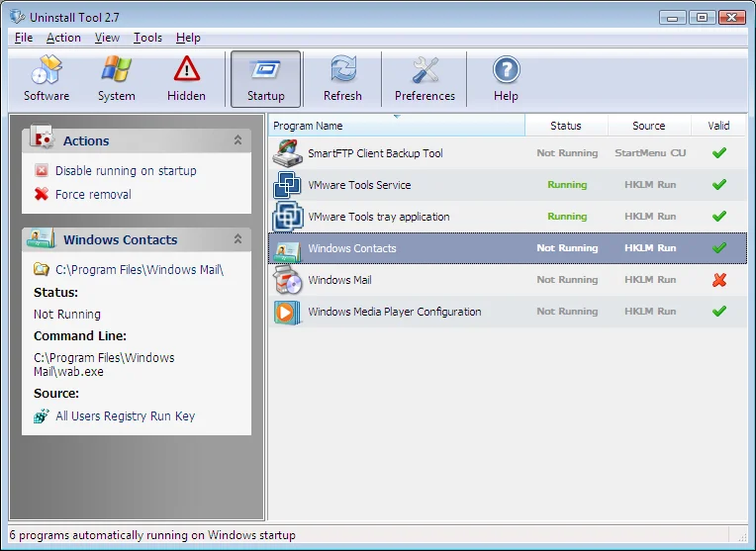The image size is (756, 551).
Task: Show Hidden programs list
Action: coord(186,79)
